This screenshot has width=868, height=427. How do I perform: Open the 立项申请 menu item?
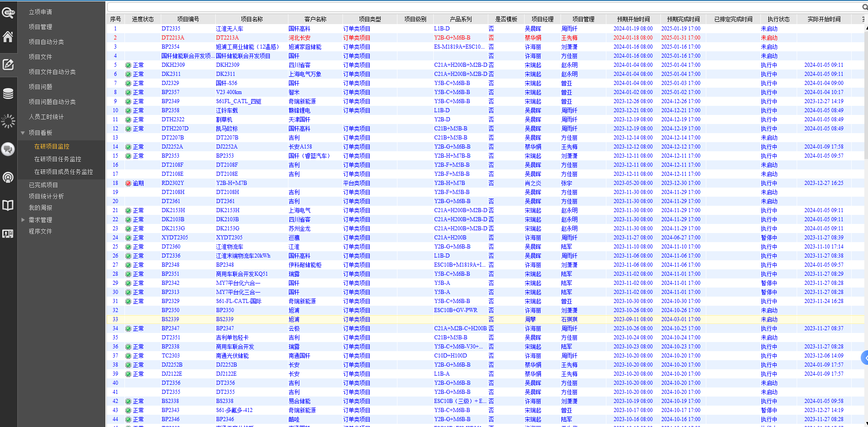[x=40, y=12]
